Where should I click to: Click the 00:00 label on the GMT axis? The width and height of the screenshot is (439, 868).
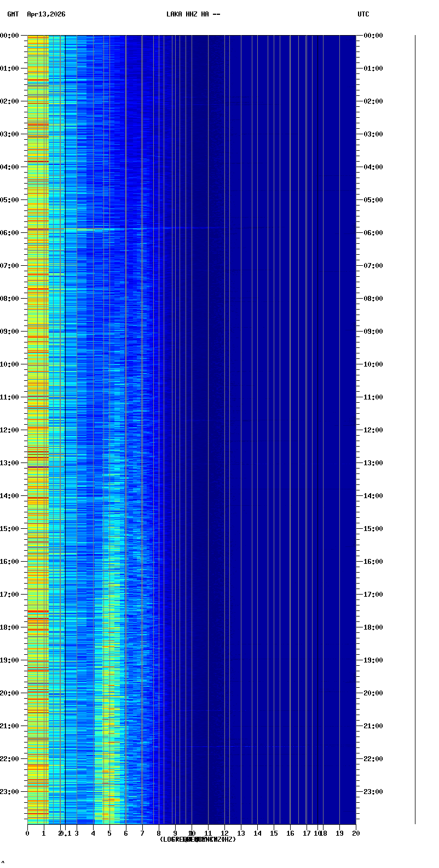(x=10, y=36)
